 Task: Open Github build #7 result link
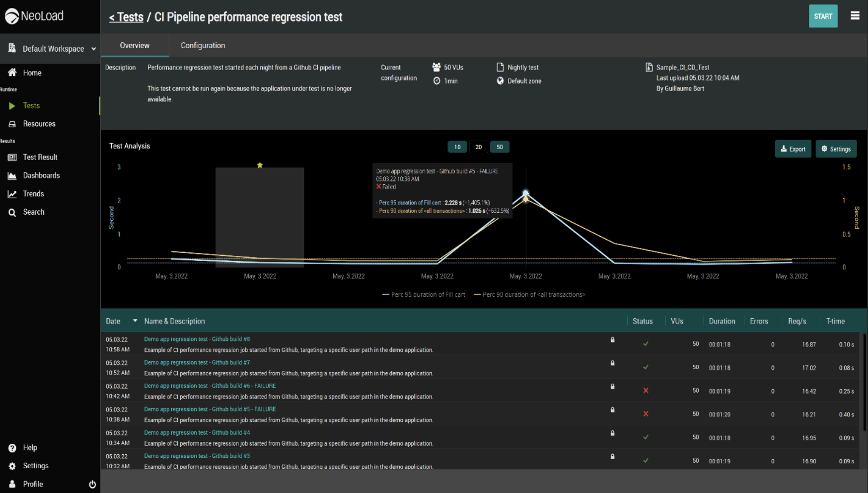[x=197, y=362]
